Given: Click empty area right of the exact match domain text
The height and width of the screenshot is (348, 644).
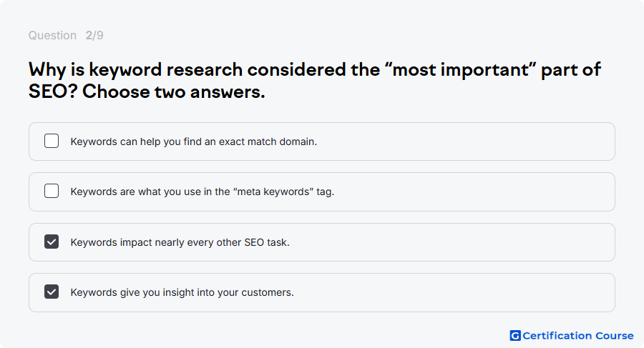Looking at the screenshot, I should pos(464,141).
